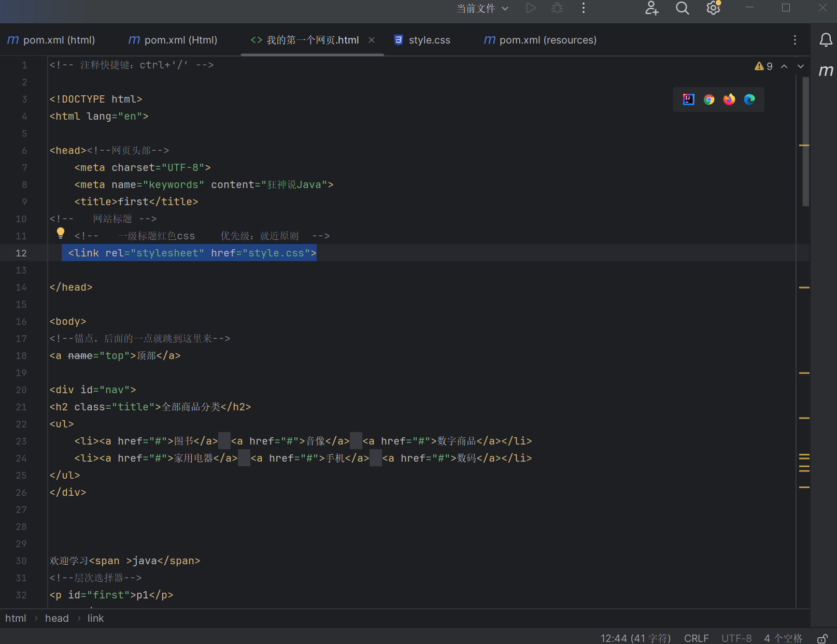This screenshot has width=837, height=644.
Task: Change the UTF-8 file encoding
Action: (x=736, y=638)
